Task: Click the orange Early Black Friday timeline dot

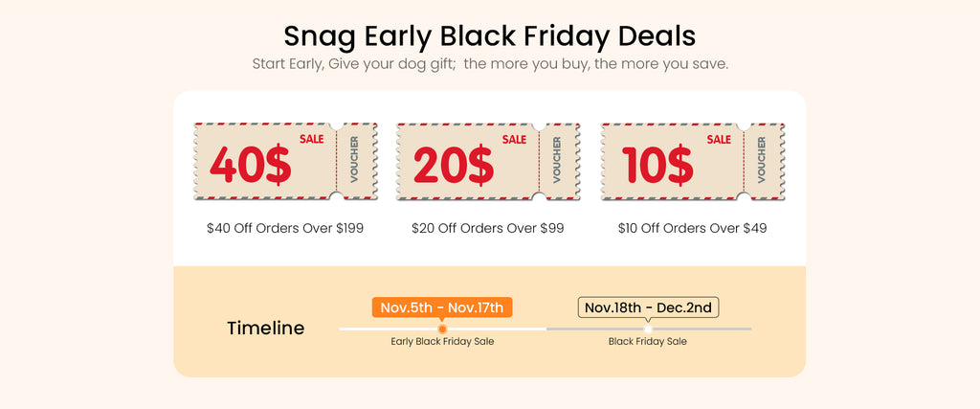Action: 442,329
